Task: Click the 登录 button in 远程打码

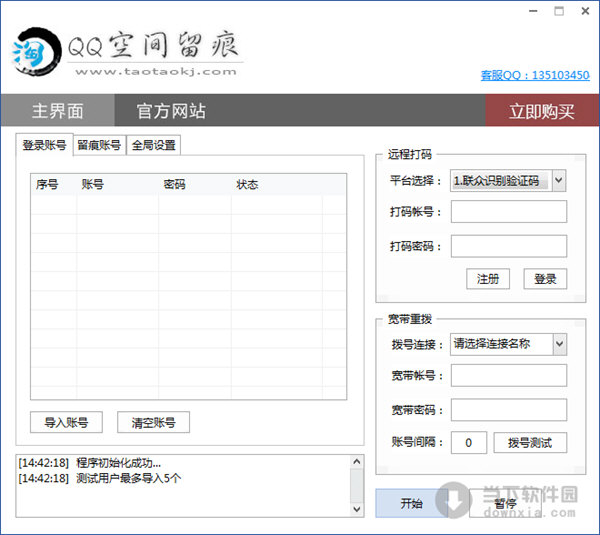Action: click(545, 279)
